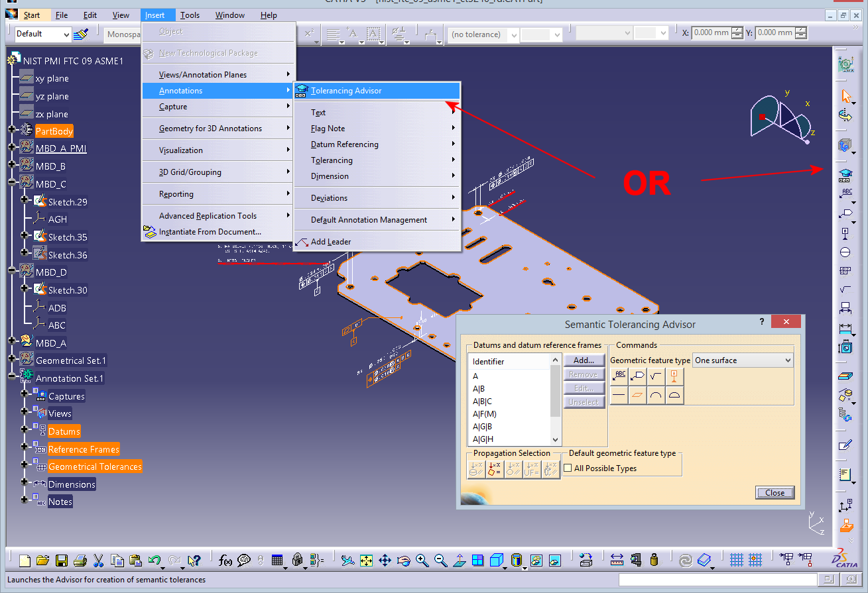Click the Roughness icon in right toolbar

845,290
